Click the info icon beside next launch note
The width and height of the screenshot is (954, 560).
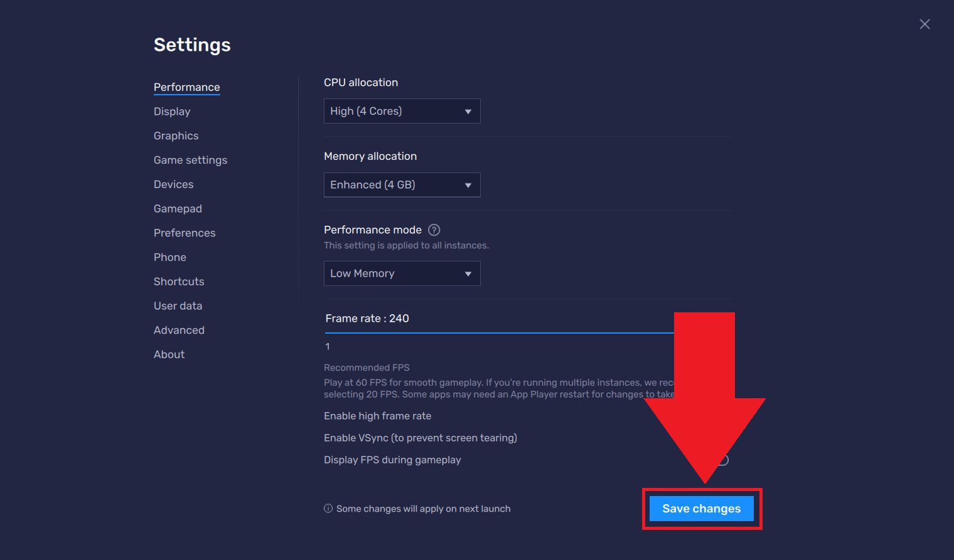tap(328, 509)
